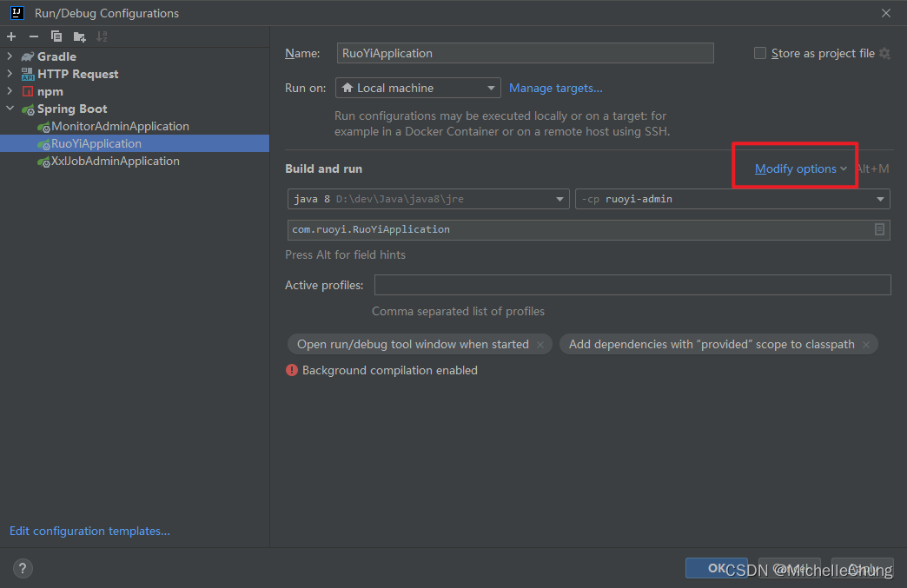This screenshot has height=588, width=907.
Task: Select XxlJobAdminApplication configuration
Action: [115, 161]
